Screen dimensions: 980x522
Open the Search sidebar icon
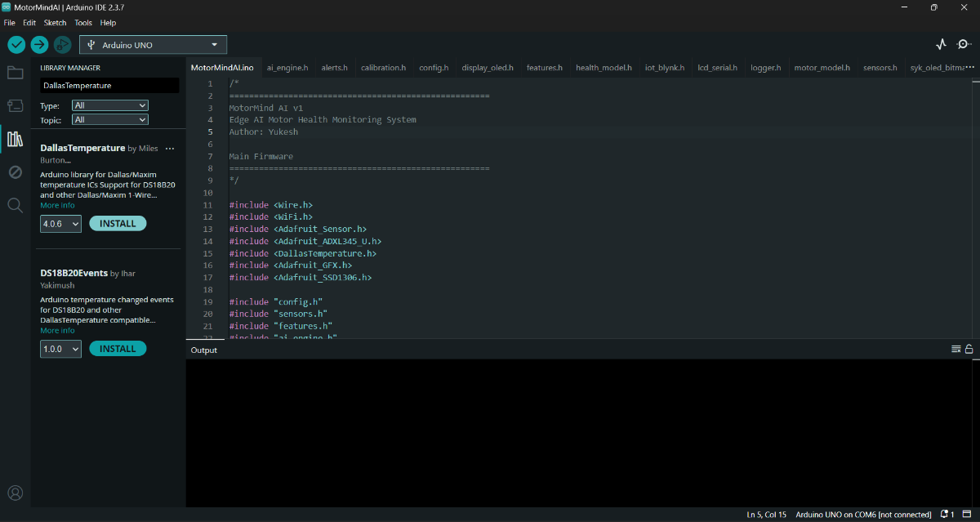tap(15, 205)
